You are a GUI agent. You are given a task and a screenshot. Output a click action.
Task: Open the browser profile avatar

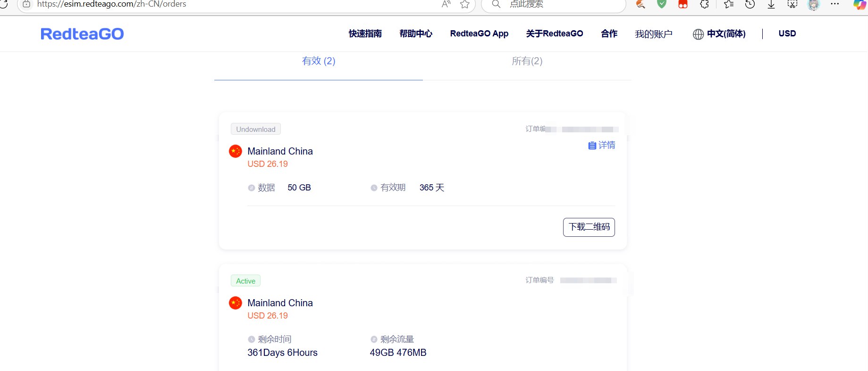tap(814, 5)
